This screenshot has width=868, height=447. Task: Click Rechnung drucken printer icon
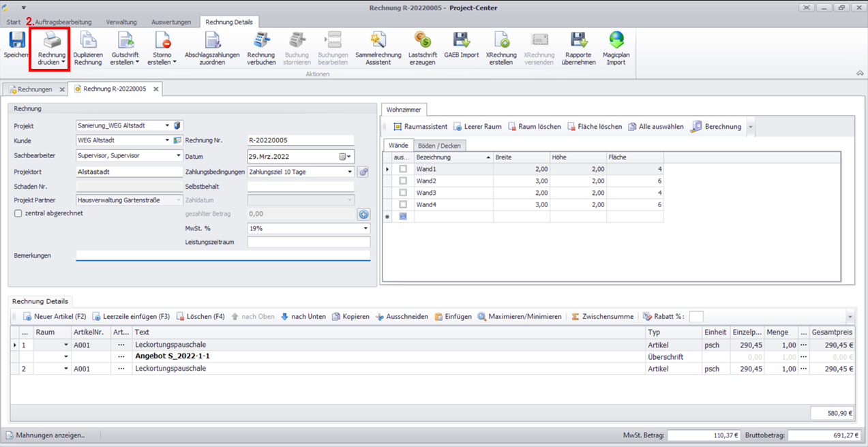pyautogui.click(x=52, y=41)
